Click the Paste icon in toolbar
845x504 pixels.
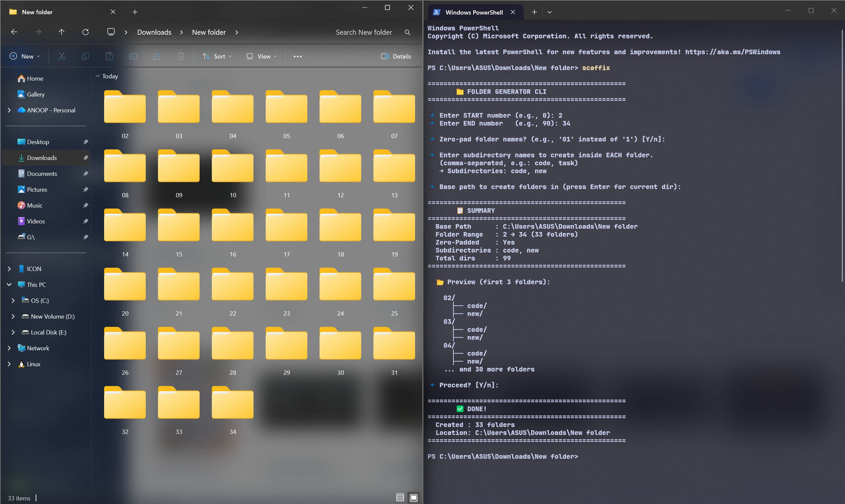click(x=109, y=57)
